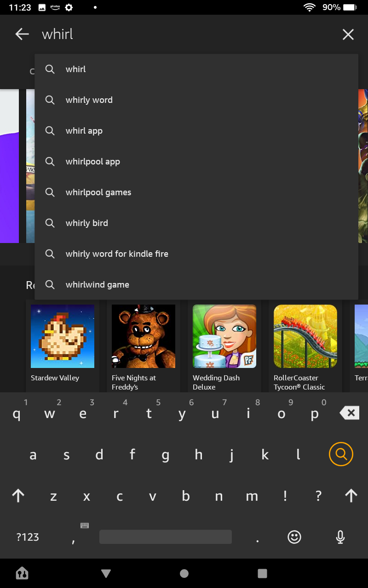The width and height of the screenshot is (368, 588).
Task: Tap the X key on keyboard
Action: (x=86, y=496)
